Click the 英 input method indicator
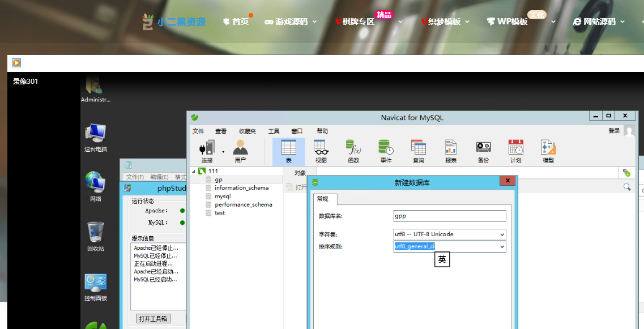Image resolution: width=644 pixels, height=329 pixels. tap(442, 259)
